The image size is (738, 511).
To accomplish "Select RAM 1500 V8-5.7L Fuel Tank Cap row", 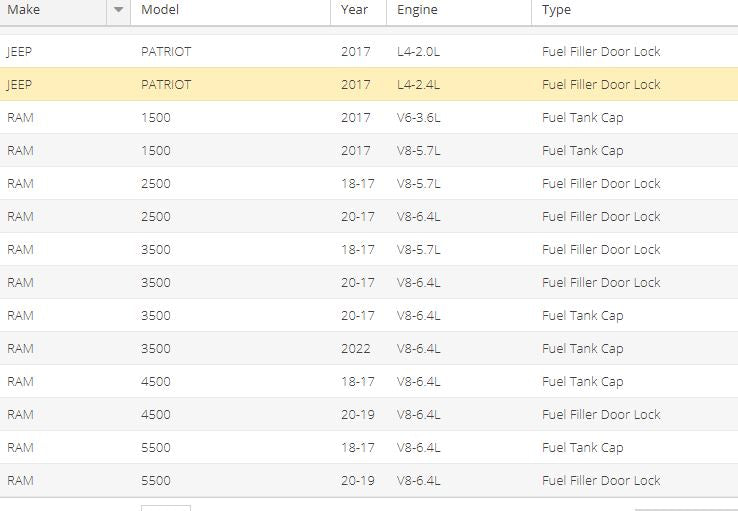I will click(x=369, y=150).
